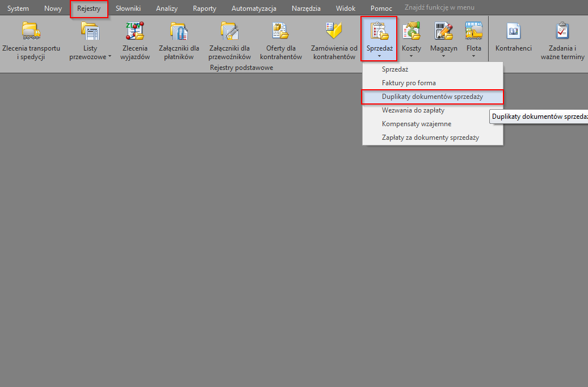Expand the Koszty dropdown button
Screen dimensions: 588x387
411,39
